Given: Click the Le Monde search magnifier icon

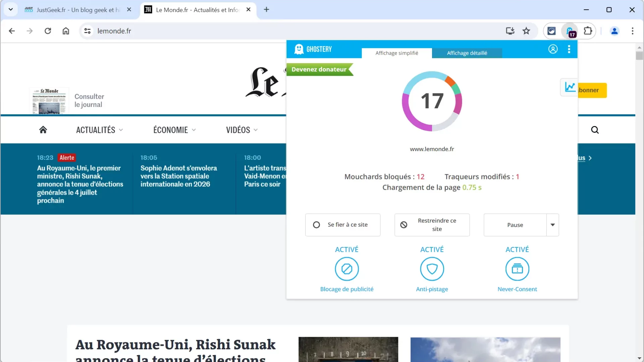Looking at the screenshot, I should tap(595, 130).
